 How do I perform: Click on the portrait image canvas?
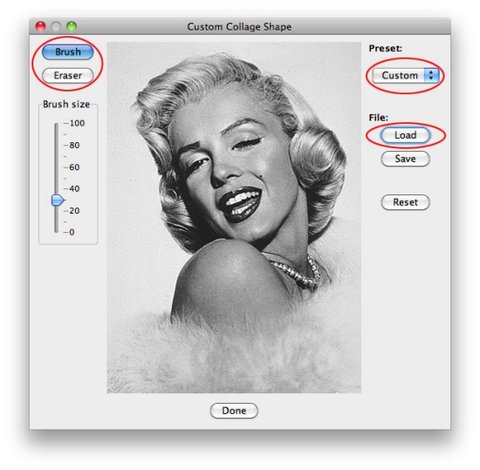click(234, 217)
